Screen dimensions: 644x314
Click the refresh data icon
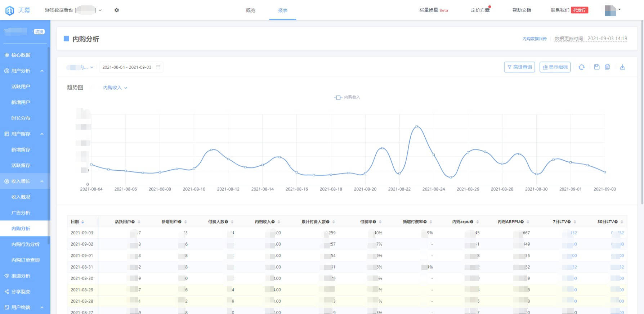(581, 67)
